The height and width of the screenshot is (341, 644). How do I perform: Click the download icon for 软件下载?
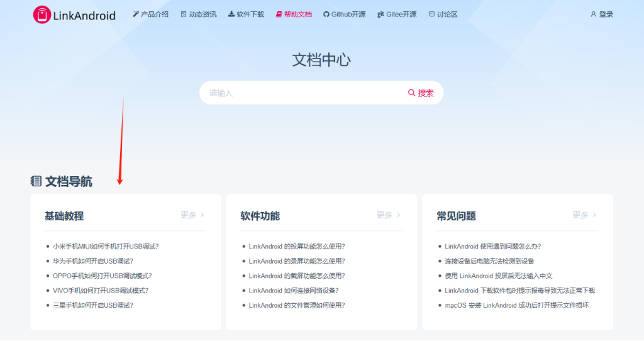(x=231, y=14)
